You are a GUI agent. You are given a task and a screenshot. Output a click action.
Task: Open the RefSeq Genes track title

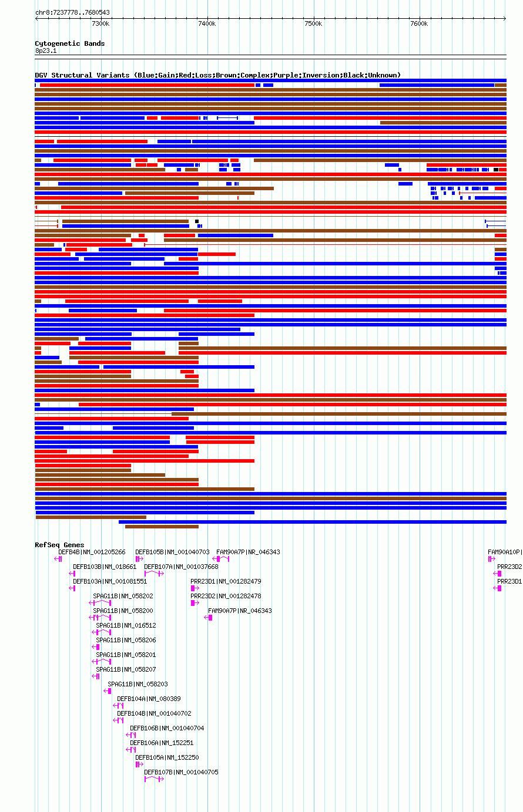tap(59, 545)
